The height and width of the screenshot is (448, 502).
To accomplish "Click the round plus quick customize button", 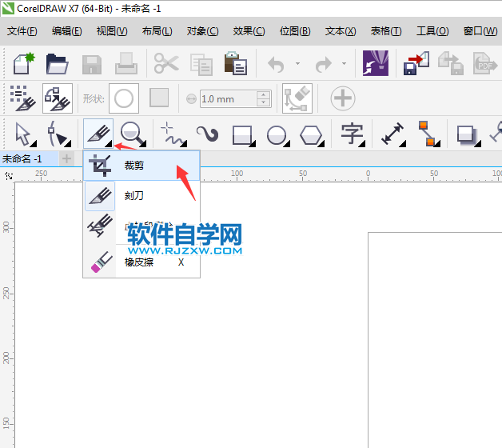I will point(343,98).
